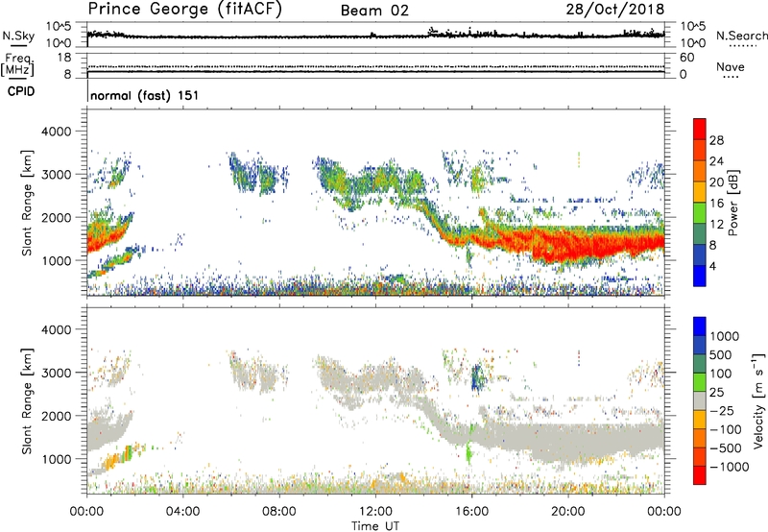Click the 'Beam 02' label
The height and width of the screenshot is (532, 768).
pos(374,11)
